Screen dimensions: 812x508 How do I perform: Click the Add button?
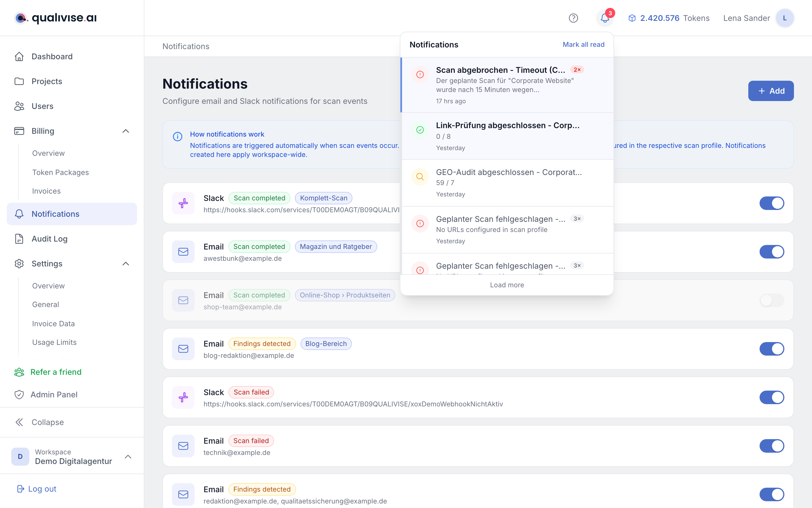tap(771, 91)
